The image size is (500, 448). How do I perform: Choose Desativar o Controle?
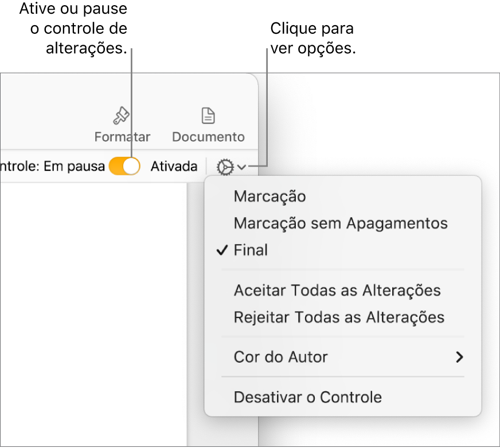point(343,397)
